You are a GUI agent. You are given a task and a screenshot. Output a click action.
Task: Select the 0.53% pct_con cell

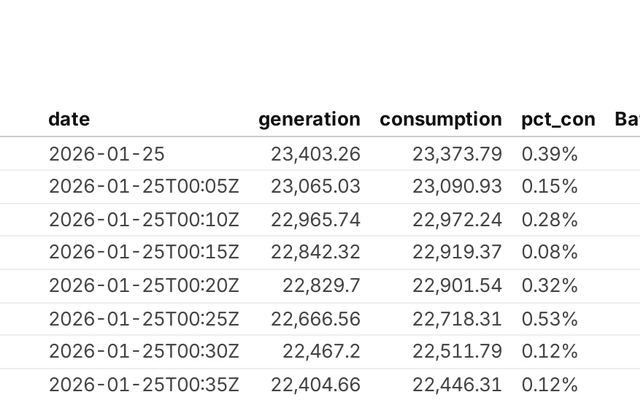[550, 319]
